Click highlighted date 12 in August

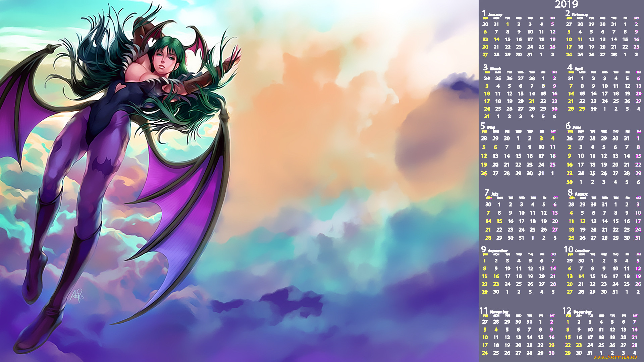(583, 221)
